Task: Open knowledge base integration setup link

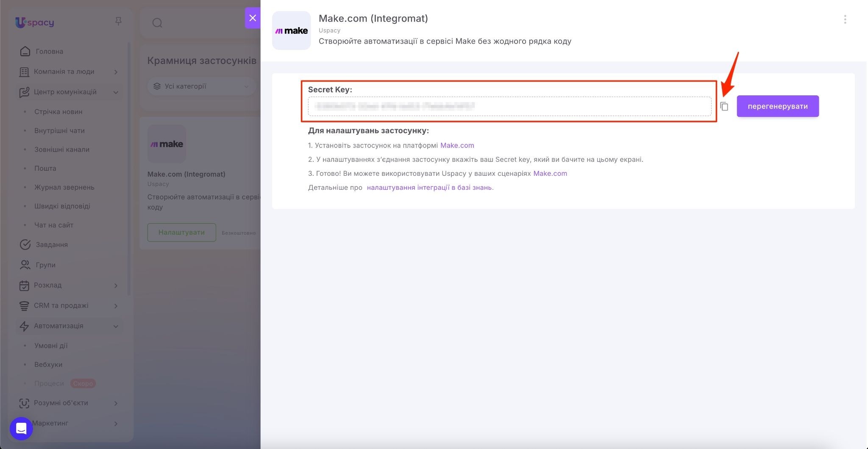Action: pyautogui.click(x=430, y=188)
